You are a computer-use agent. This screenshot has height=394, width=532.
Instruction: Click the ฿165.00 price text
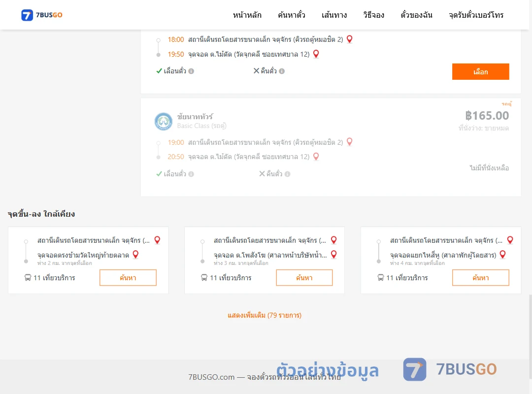click(487, 116)
